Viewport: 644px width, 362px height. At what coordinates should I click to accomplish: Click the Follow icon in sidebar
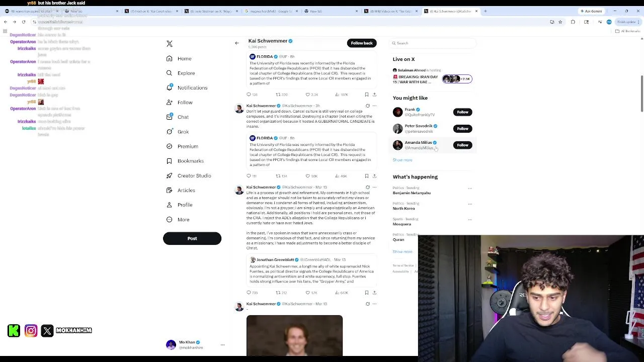click(x=170, y=103)
